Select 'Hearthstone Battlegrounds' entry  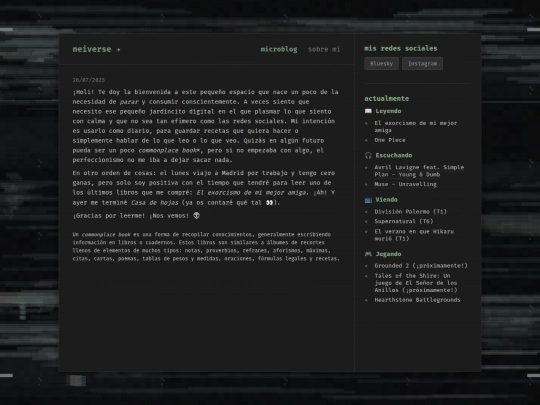click(x=417, y=300)
